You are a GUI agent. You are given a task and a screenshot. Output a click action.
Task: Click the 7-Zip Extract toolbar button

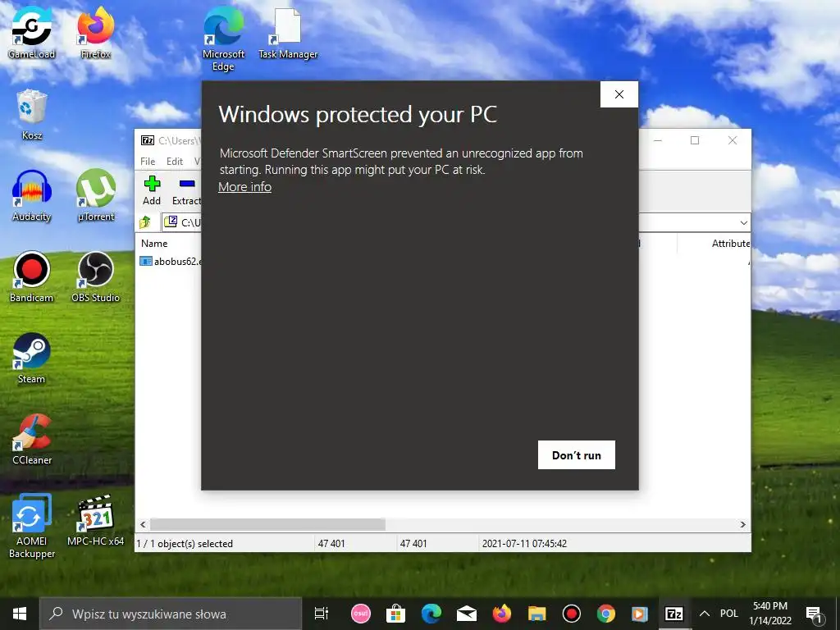(186, 190)
